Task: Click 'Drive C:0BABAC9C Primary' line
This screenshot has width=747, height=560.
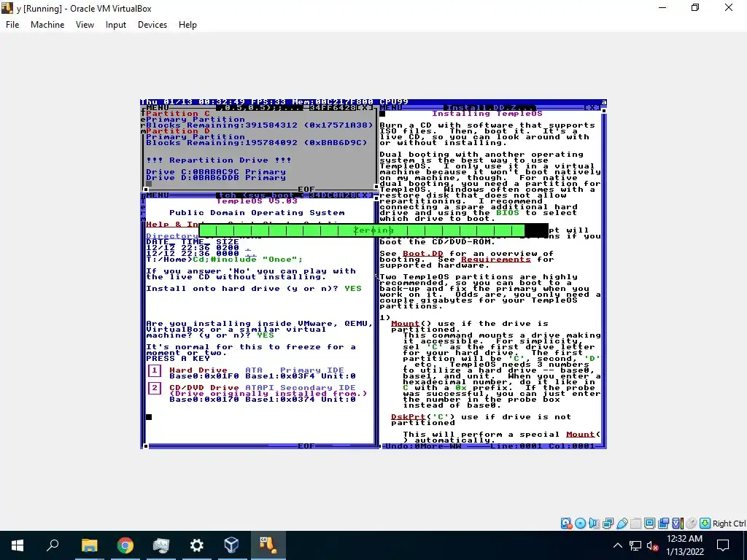Action: click(216, 172)
